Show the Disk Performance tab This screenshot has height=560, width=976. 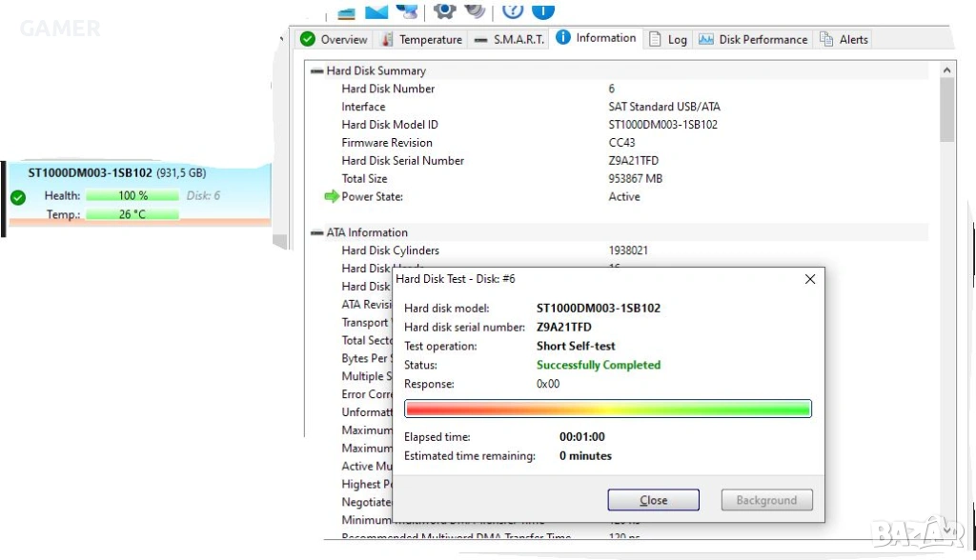753,39
